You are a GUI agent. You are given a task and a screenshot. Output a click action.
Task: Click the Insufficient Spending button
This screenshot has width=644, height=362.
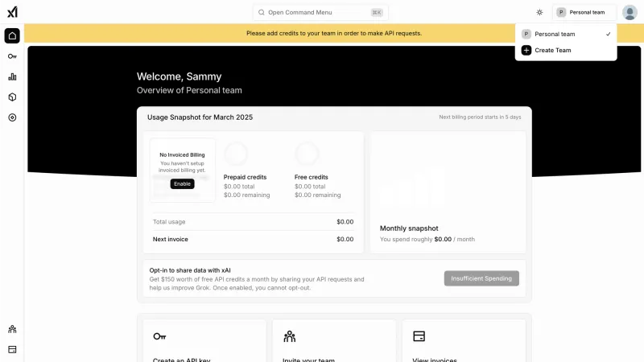tap(481, 278)
